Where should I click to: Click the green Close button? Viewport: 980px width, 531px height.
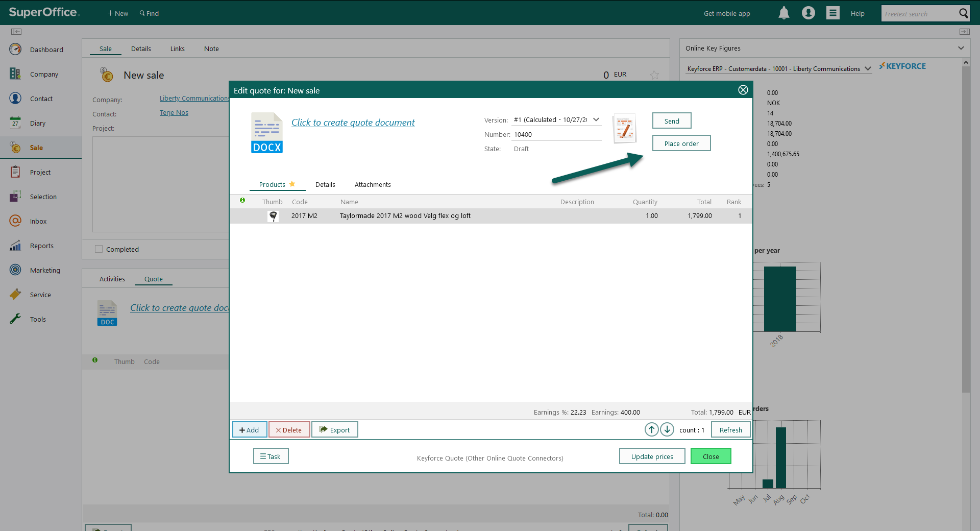click(x=710, y=456)
